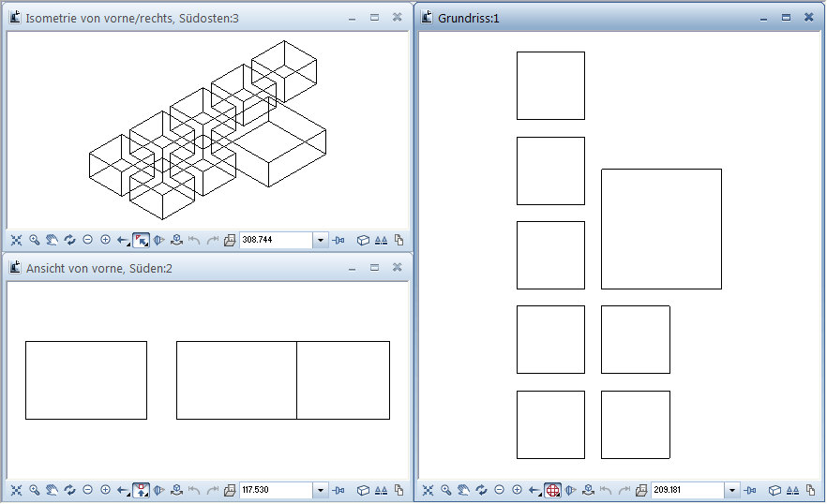Open move-left arrow flyout in Grundriss window
The image size is (827, 504).
pos(534,490)
